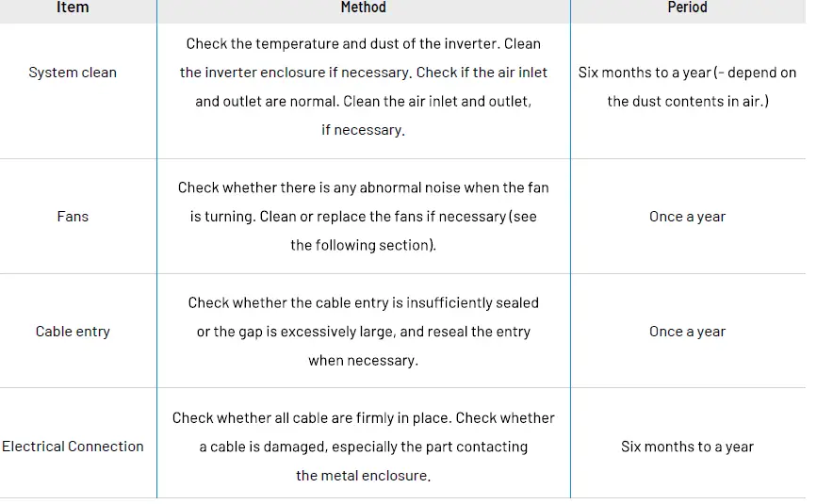Image resolution: width=817 pixels, height=504 pixels.
Task: Click 'Once a year' in Cable entry row
Action: coord(687,332)
